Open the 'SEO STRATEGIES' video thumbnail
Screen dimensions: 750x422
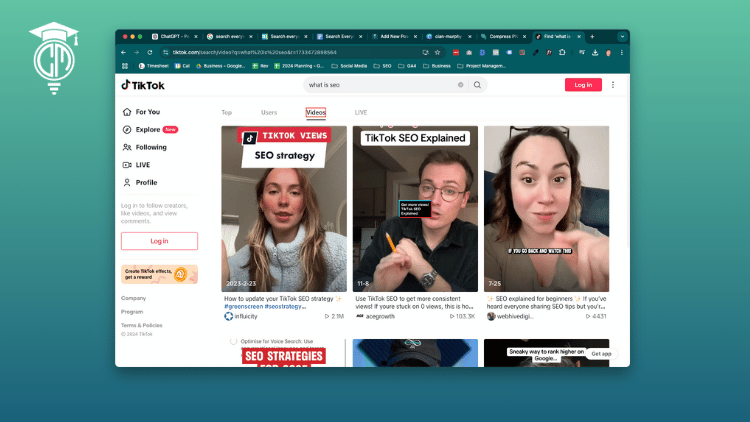[x=284, y=353]
